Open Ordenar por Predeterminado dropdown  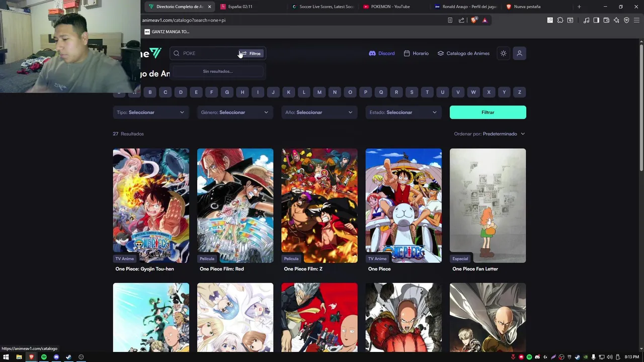[490, 134]
